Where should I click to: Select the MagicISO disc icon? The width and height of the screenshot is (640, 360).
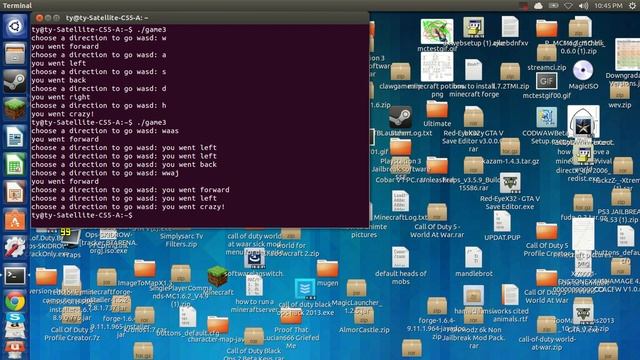(x=583, y=70)
